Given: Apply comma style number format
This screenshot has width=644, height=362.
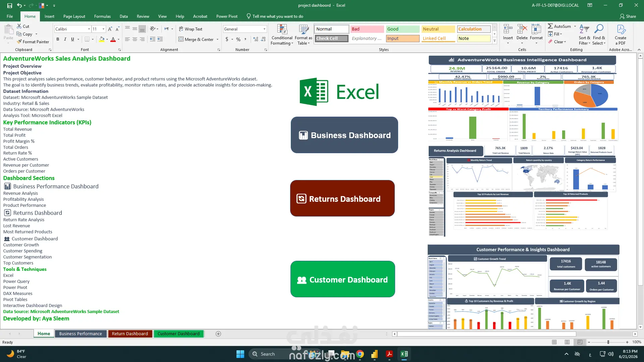Looking at the screenshot, I should pyautogui.click(x=246, y=39).
